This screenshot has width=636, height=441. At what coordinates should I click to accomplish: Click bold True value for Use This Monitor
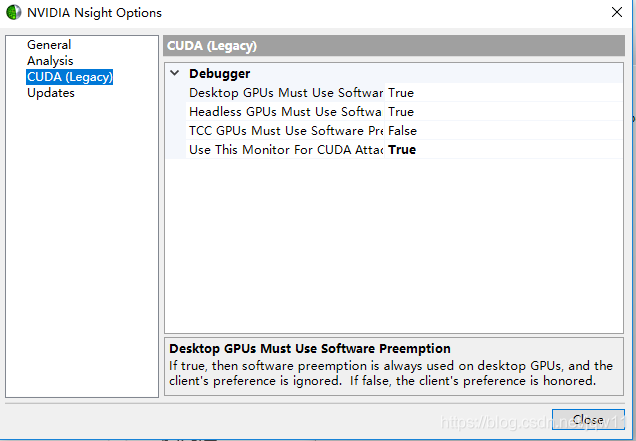pos(402,150)
